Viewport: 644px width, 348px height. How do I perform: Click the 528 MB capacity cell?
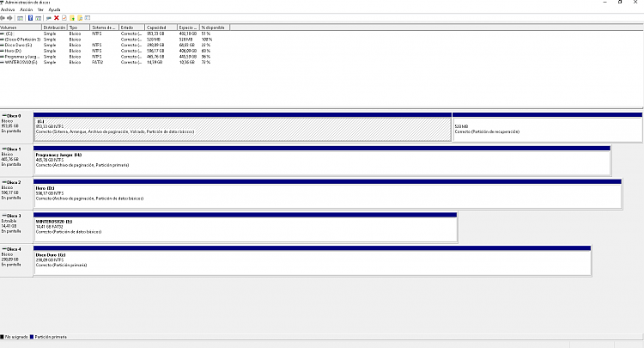153,40
